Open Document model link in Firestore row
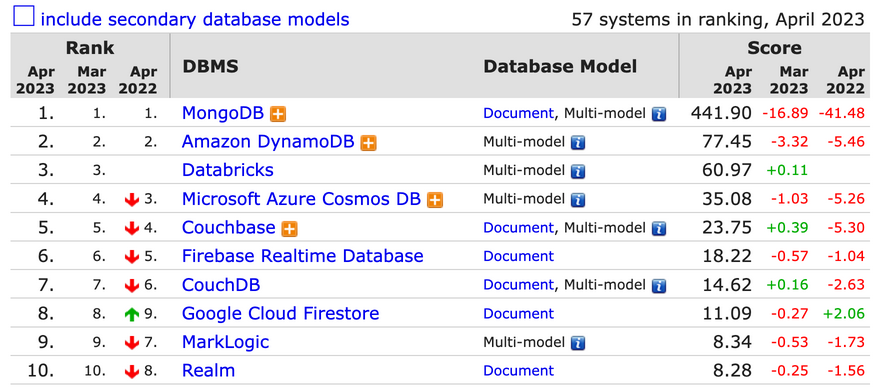876x387 pixels. point(518,314)
